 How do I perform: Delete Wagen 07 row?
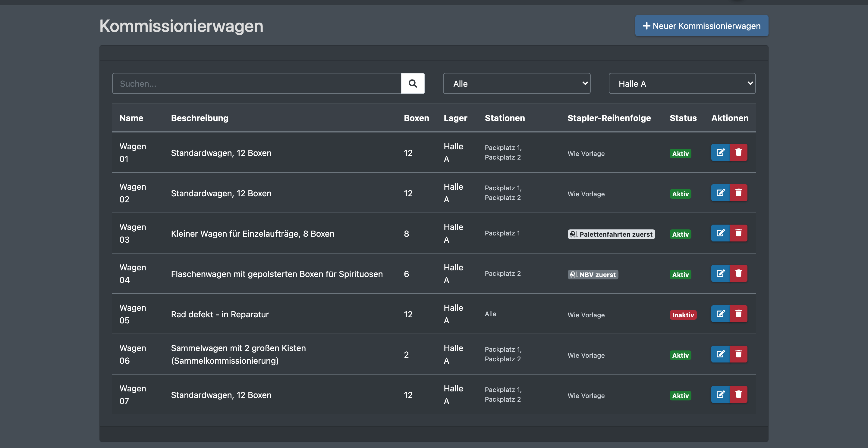coord(738,395)
